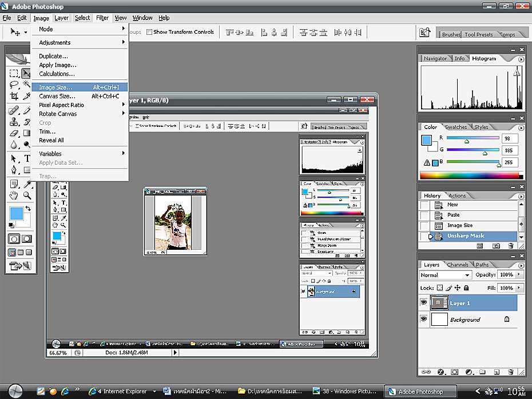Choose the Notes tool
Viewport: 532px width, 399px height.
tap(14, 184)
